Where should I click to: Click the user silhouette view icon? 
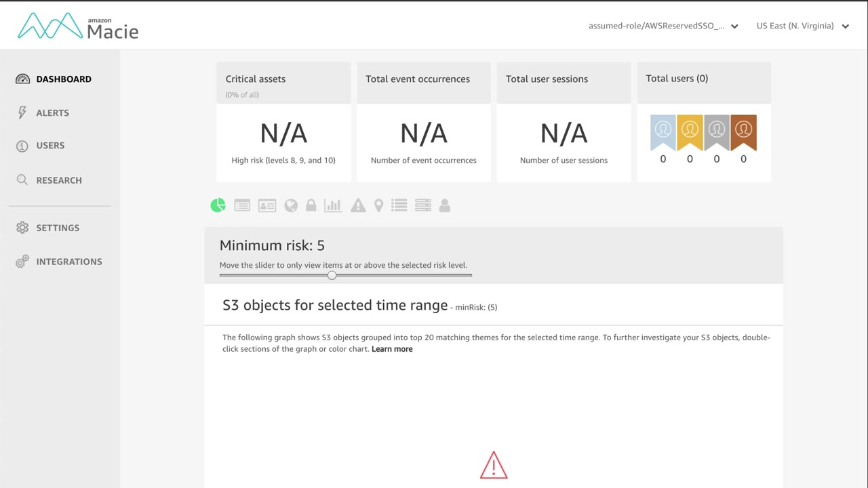(445, 205)
